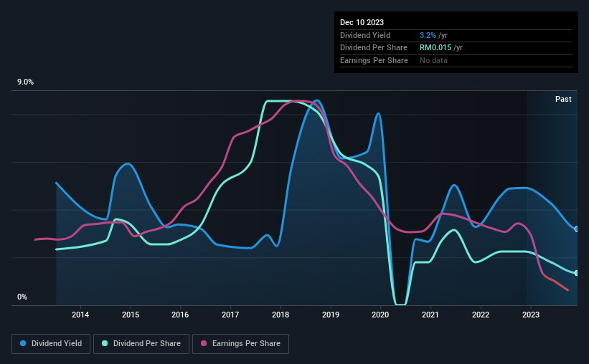
Task: Click the 3.2% dividend yield value
Action: coord(428,35)
